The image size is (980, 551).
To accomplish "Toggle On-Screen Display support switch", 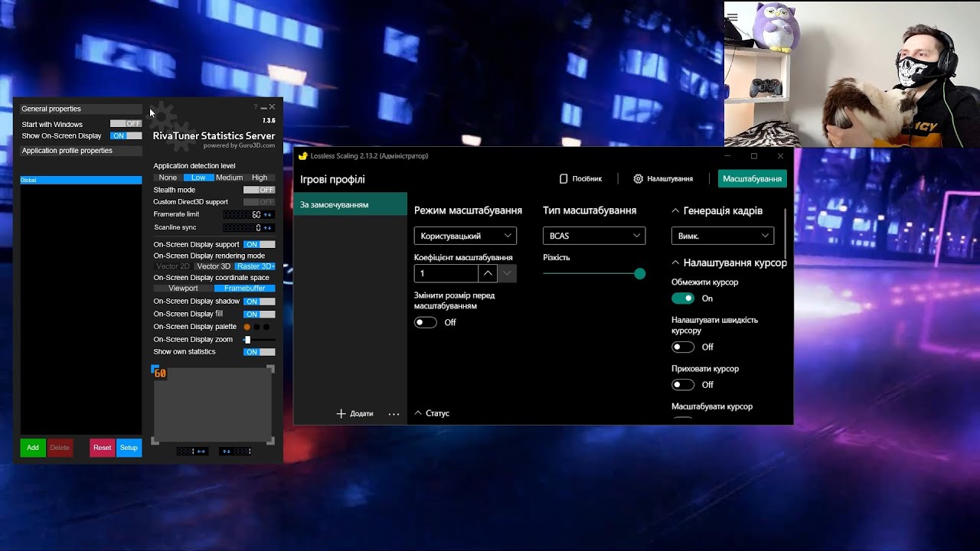I will 259,245.
